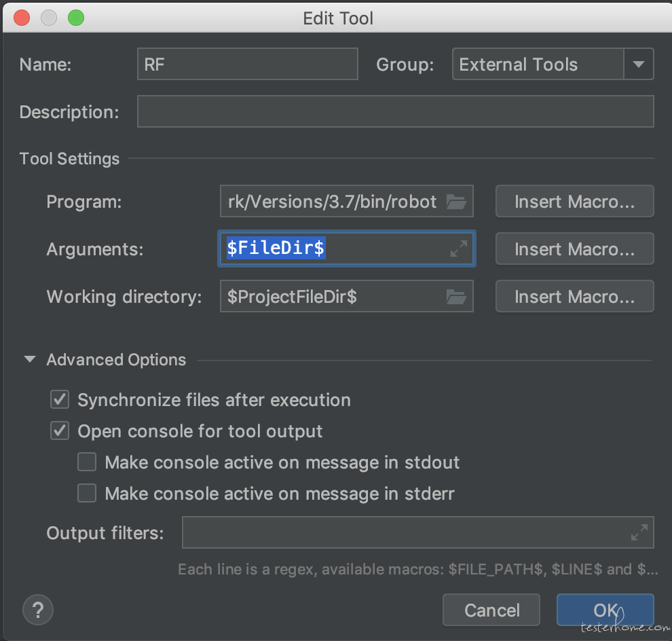The image size is (672, 641).
Task: Insert Macro for Working directory field
Action: pos(575,296)
